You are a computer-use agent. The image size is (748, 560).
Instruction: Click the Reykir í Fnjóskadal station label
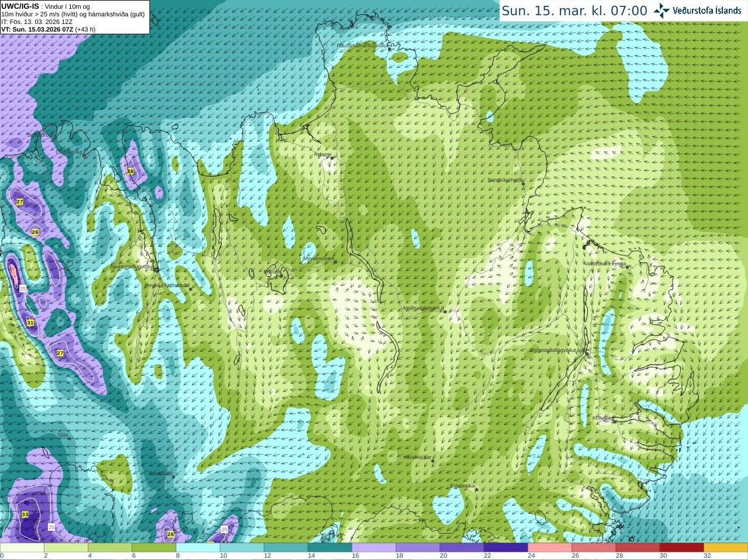click(167, 285)
